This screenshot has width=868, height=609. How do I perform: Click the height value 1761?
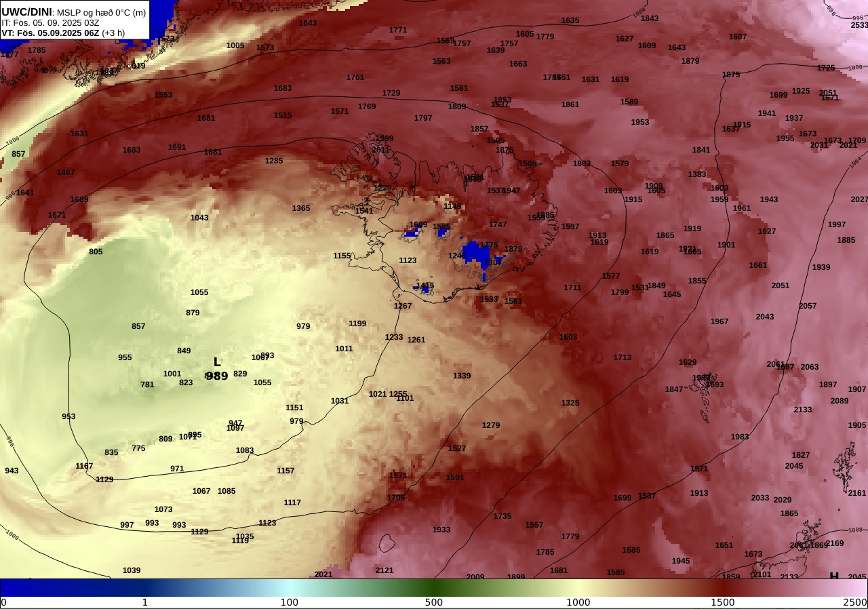pos(355,77)
